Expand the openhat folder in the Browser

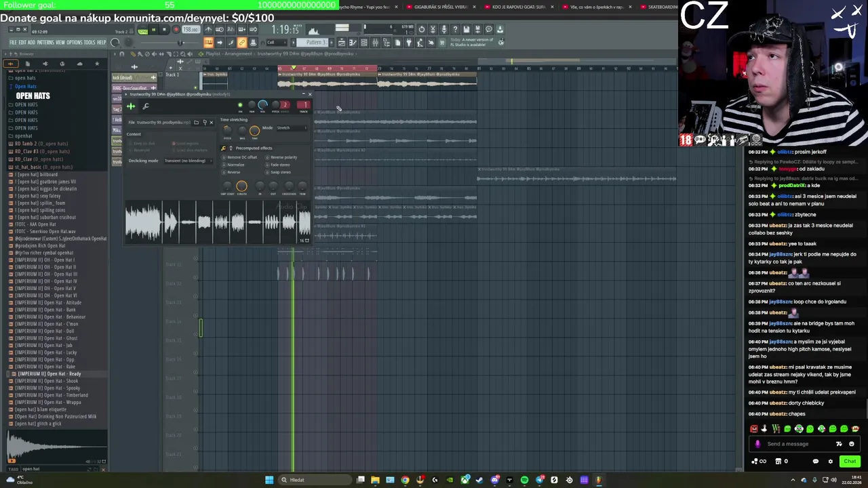click(x=24, y=136)
